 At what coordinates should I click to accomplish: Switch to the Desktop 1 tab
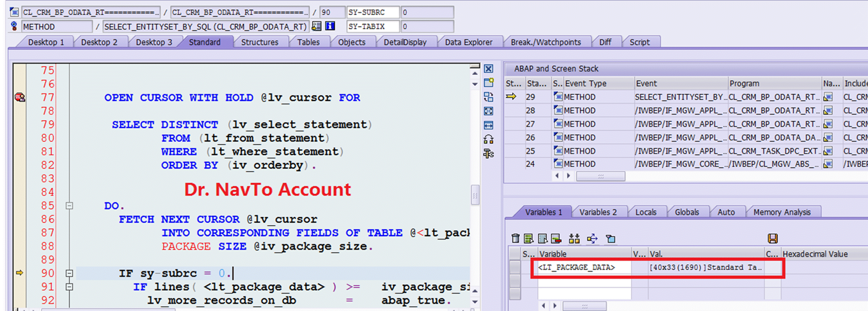point(46,42)
